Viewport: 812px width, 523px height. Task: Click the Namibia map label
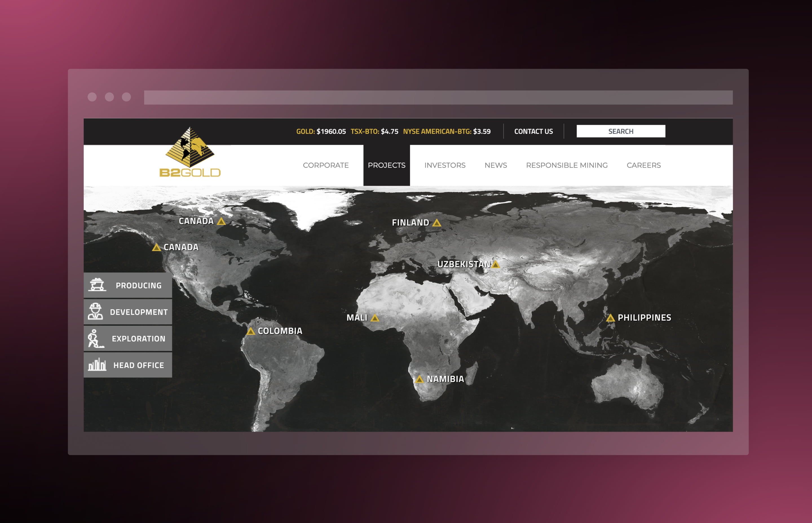(445, 379)
